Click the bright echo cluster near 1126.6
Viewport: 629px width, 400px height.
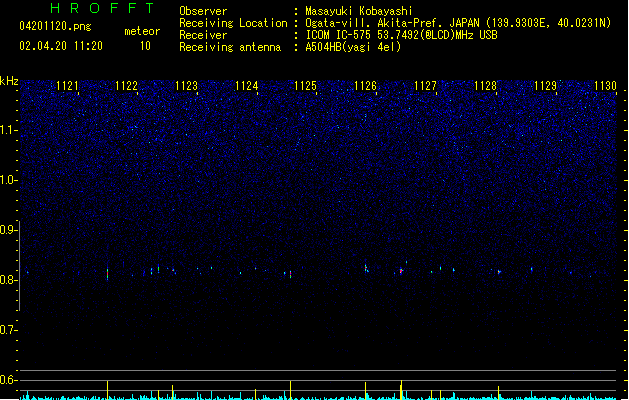pyautogui.click(x=401, y=271)
